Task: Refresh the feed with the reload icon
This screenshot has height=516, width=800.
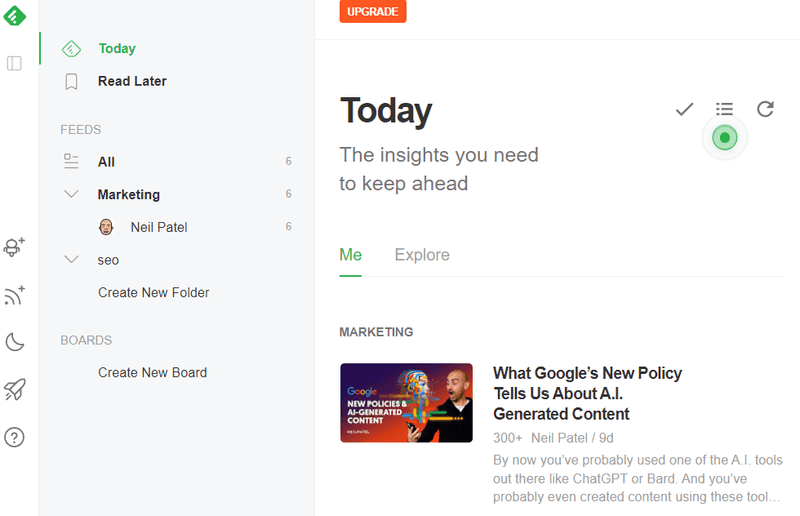Action: pyautogui.click(x=765, y=109)
